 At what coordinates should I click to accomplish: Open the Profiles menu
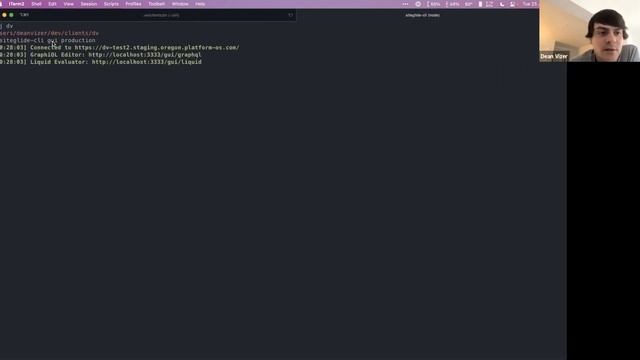pyautogui.click(x=133, y=4)
